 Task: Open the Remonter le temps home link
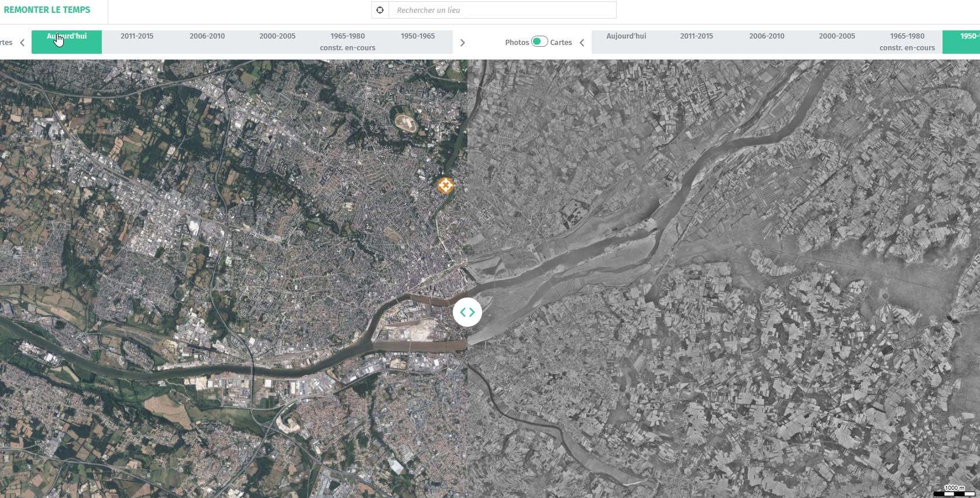click(47, 10)
